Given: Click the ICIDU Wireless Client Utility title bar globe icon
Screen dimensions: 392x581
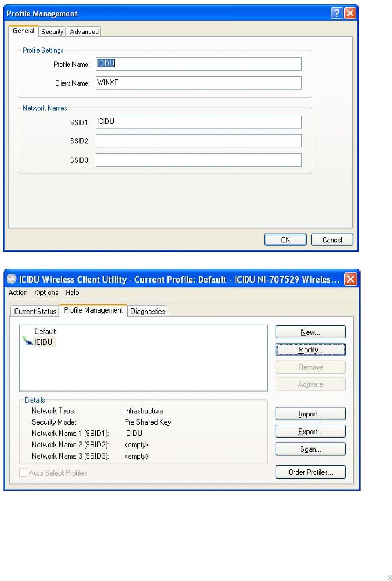Looking at the screenshot, I should 11,279.
